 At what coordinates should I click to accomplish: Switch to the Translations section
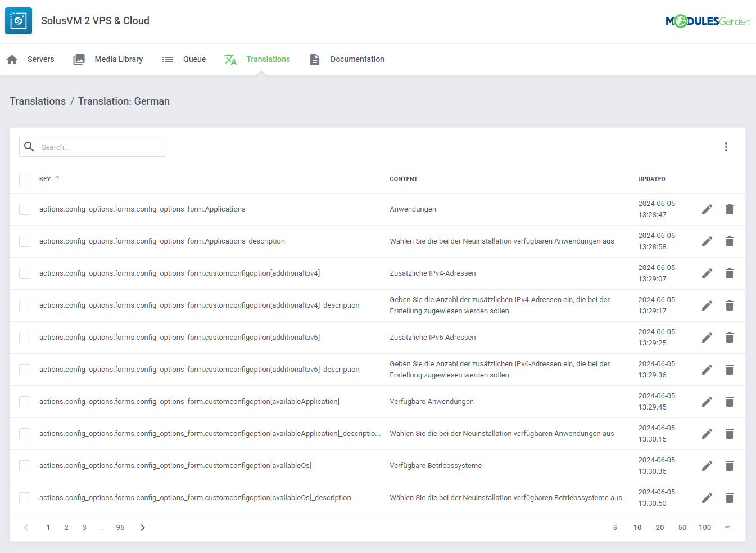click(268, 59)
